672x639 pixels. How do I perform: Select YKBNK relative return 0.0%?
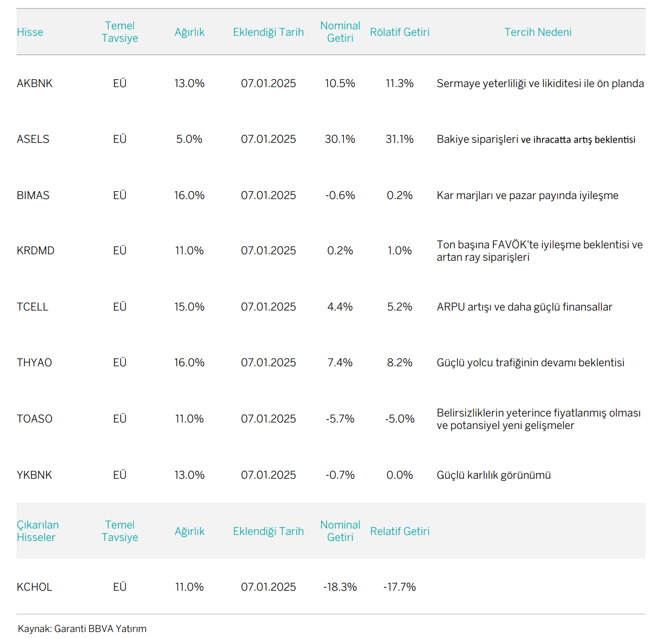(x=400, y=475)
